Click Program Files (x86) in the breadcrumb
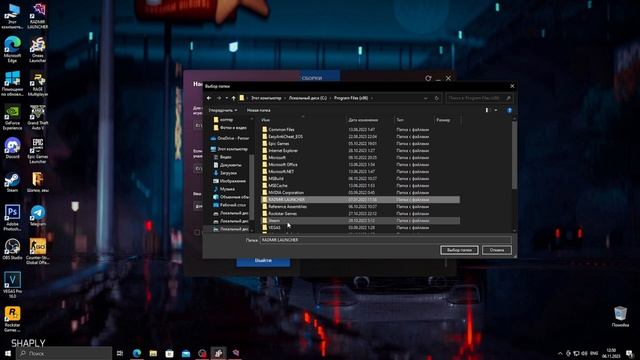 351,98
